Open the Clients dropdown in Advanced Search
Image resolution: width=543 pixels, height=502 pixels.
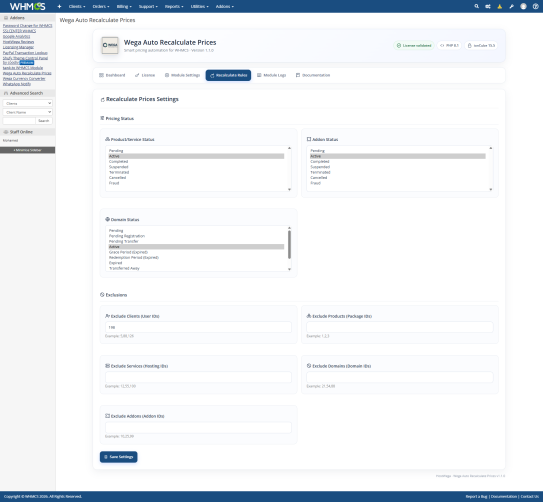(x=28, y=103)
